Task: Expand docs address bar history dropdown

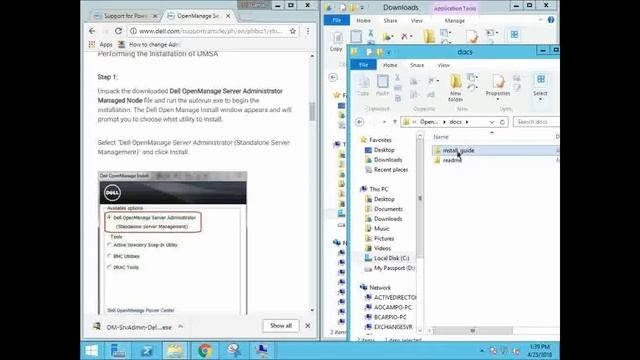Action: pos(492,122)
